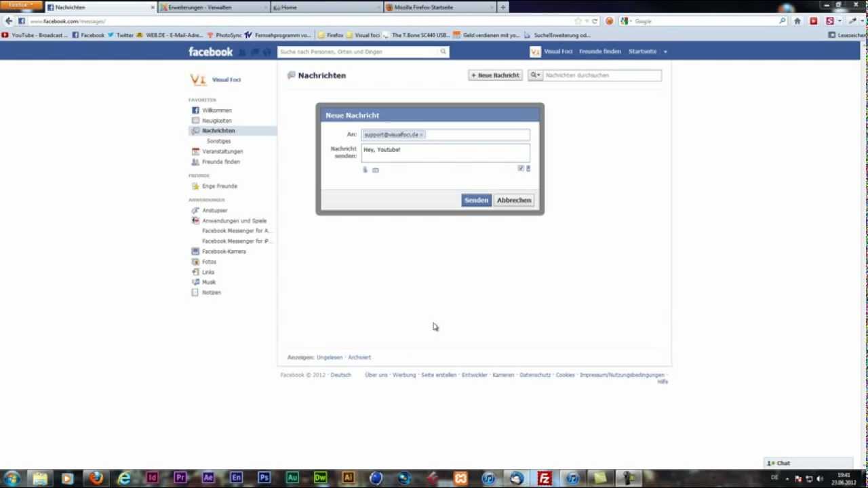Remove support@visualfoci.de recipient token
This screenshot has height=488, width=868.
(x=421, y=135)
